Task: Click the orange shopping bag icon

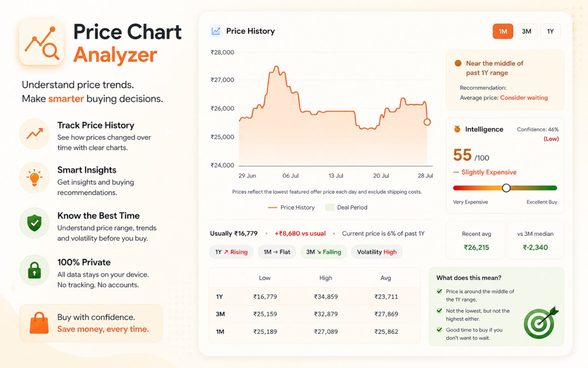Action: coord(39,323)
